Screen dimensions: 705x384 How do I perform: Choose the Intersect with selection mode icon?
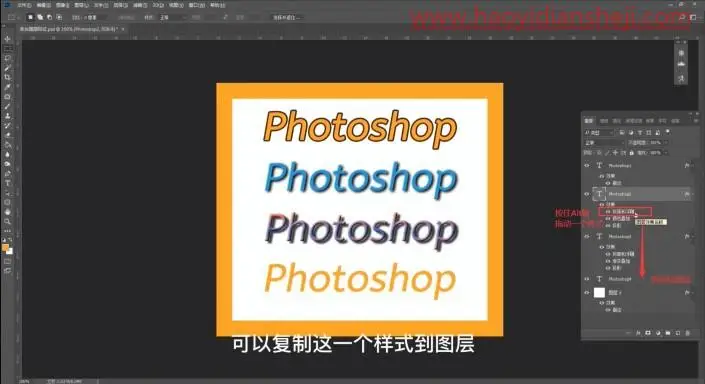[59, 18]
